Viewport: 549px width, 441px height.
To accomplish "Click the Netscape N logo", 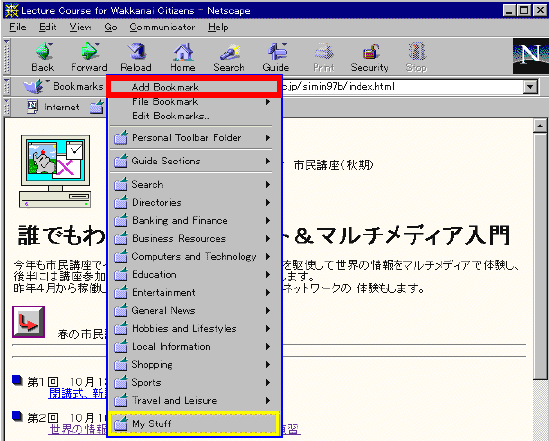I will click(x=531, y=56).
